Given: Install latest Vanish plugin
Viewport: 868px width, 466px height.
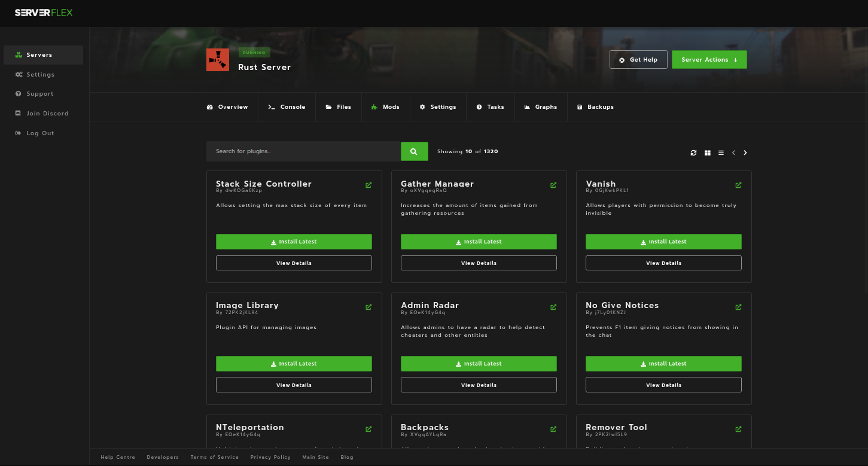Looking at the screenshot, I should tap(663, 242).
